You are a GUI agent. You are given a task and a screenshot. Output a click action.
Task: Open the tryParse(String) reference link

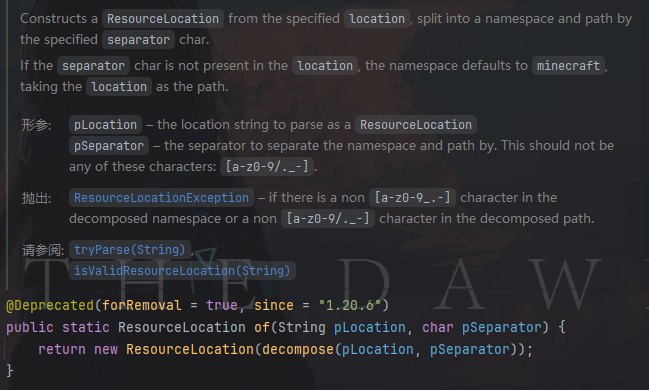pyautogui.click(x=130, y=250)
